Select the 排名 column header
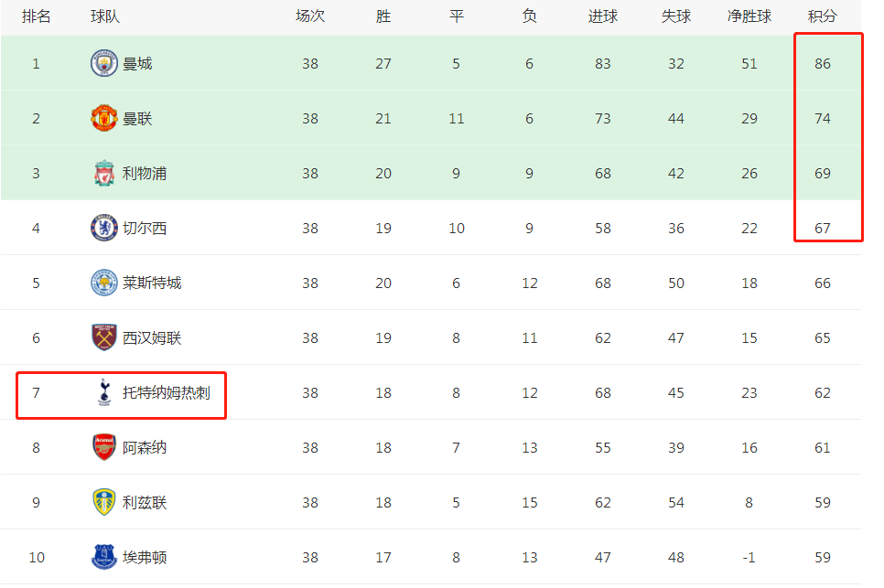This screenshot has height=588, width=884. tap(36, 16)
